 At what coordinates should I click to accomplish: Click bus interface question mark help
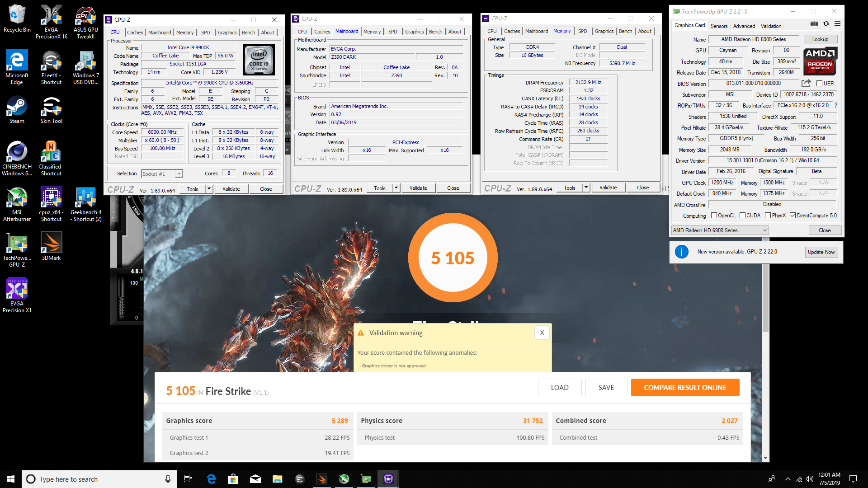pos(836,105)
